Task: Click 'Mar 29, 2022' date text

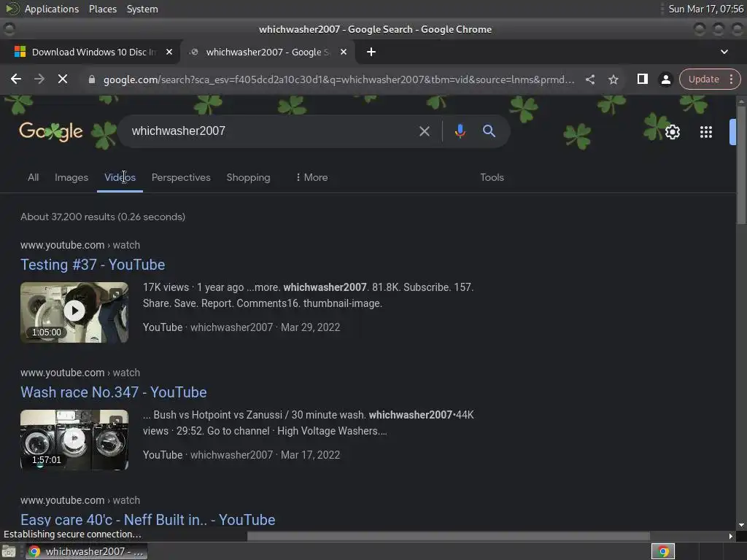Action: [x=310, y=327]
